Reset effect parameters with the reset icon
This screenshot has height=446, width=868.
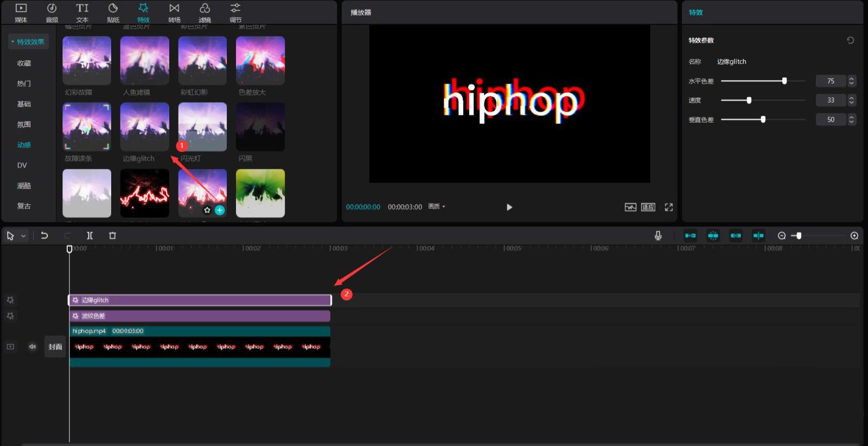coord(850,40)
